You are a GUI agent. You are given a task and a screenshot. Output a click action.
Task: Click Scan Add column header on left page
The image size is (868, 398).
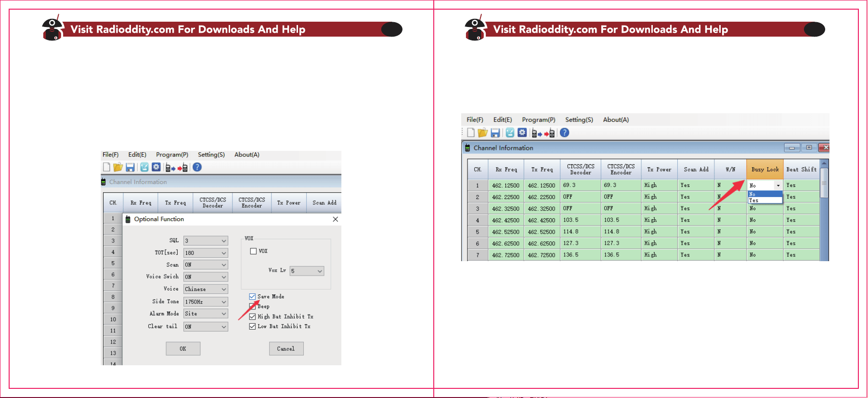click(x=324, y=203)
